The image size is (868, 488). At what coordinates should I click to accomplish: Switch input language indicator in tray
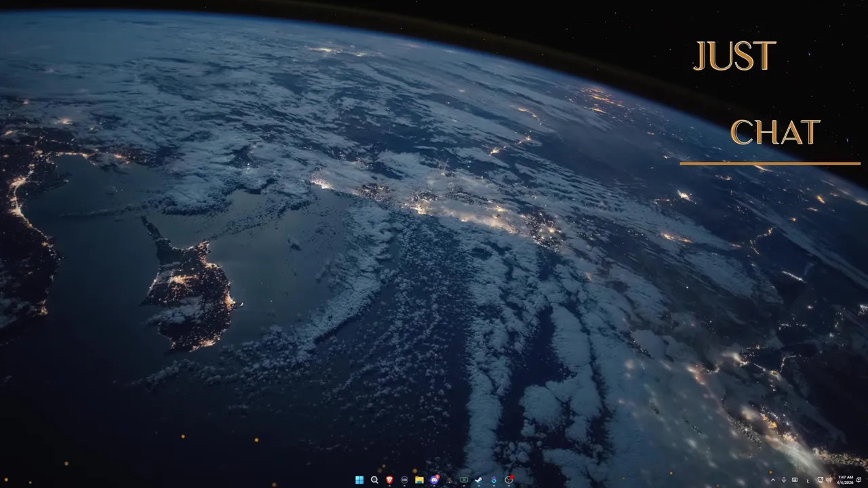pos(808,481)
